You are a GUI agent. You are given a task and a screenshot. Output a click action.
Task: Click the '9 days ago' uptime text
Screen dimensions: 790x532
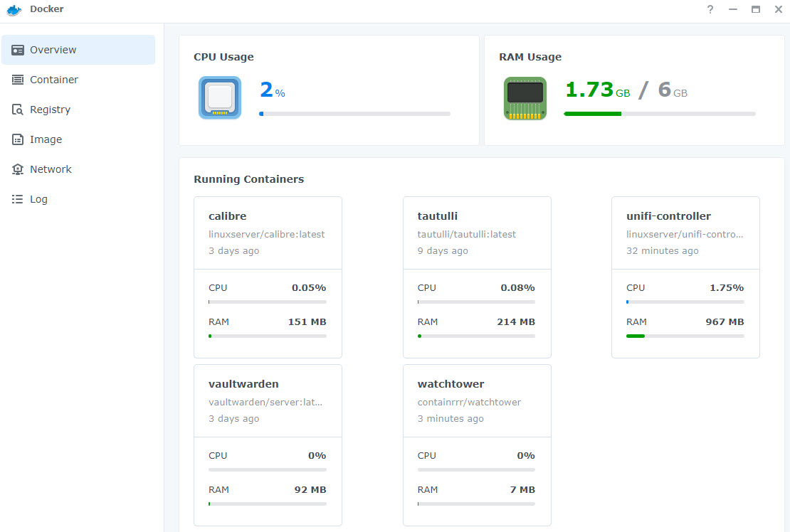pos(443,250)
